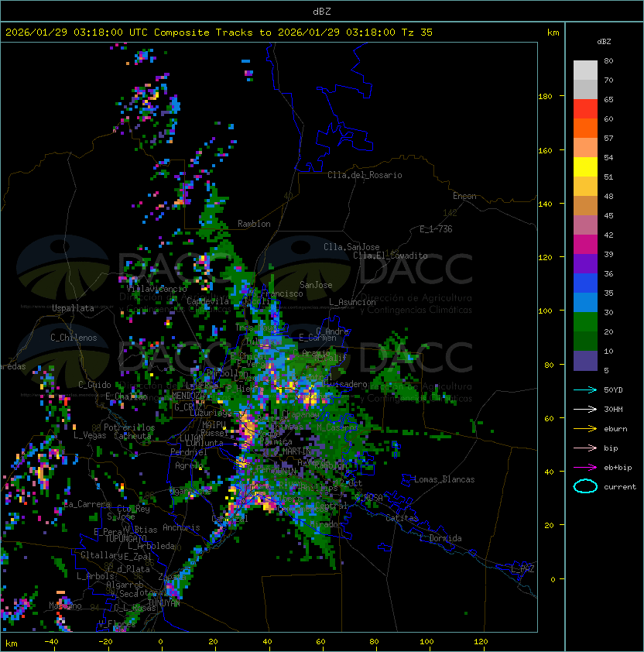Click the 'TUPUNGATO' map label
This screenshot has height=652, width=644.
pyautogui.click(x=125, y=538)
